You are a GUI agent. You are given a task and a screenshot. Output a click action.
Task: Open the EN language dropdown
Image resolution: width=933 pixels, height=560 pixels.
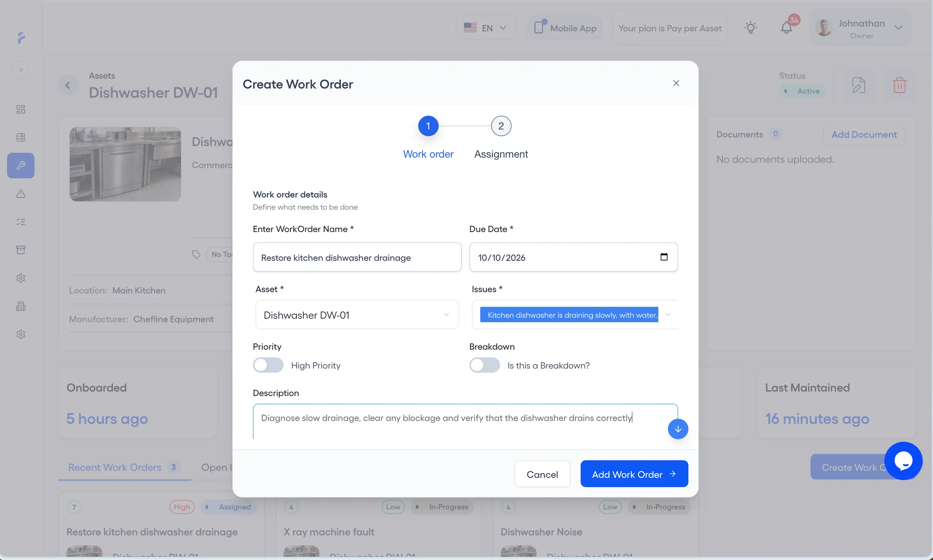coord(485,28)
